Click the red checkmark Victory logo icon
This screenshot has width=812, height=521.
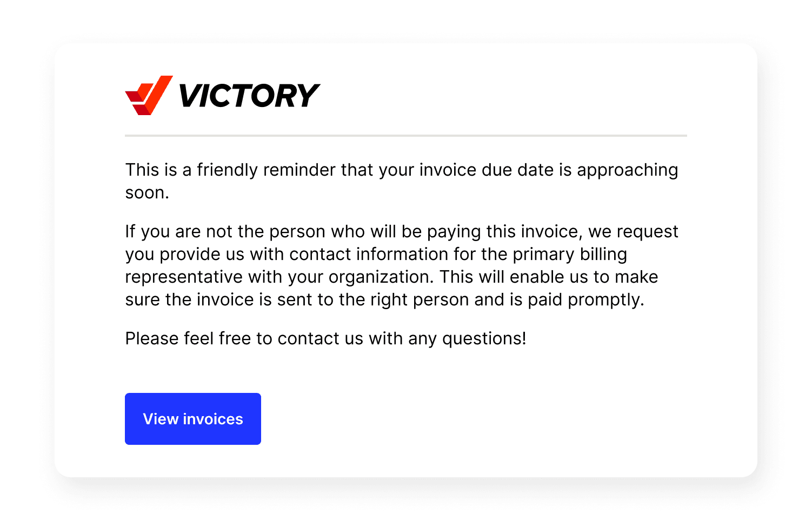coord(149,96)
